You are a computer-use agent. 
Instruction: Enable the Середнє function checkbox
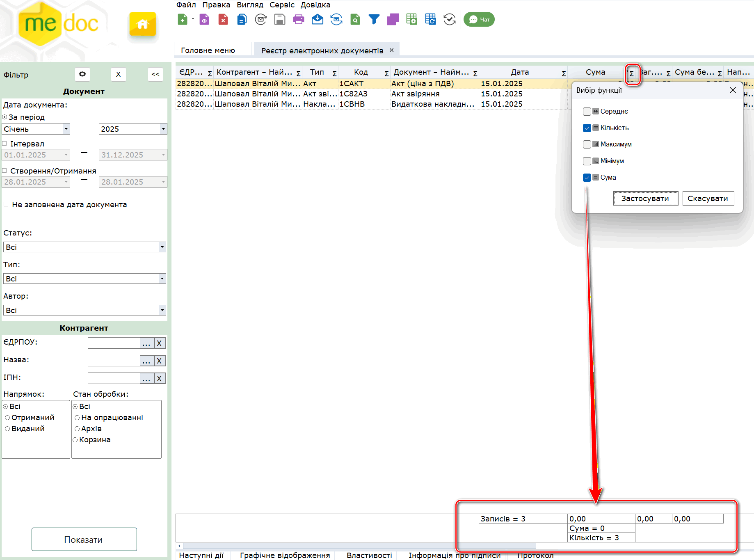click(x=587, y=112)
